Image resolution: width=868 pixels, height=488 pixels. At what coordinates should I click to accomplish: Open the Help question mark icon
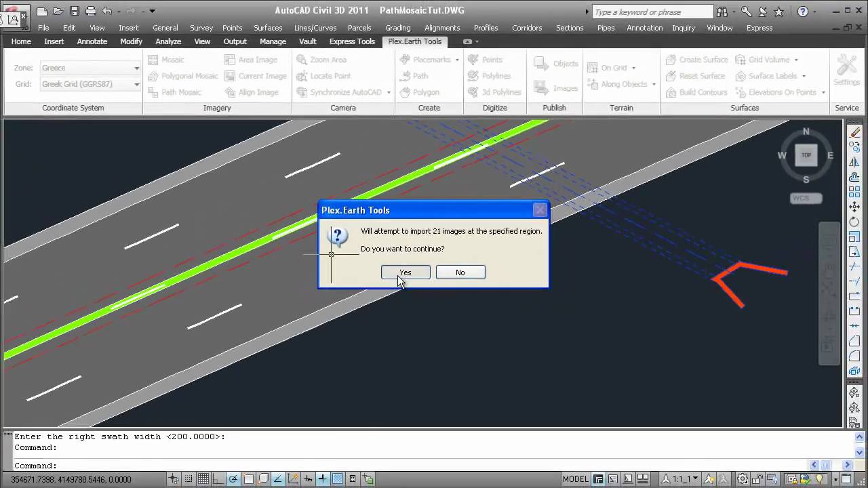coord(803,12)
